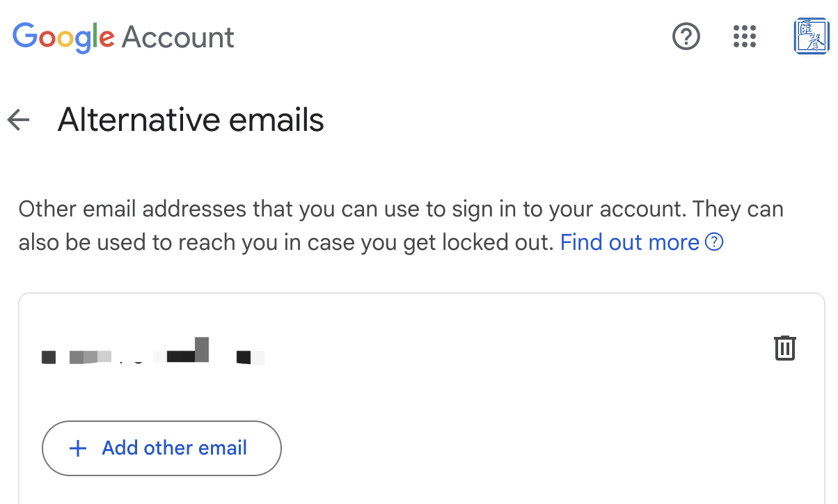Select the blurred alternative email address entry
838x504 pixels.
point(153,355)
